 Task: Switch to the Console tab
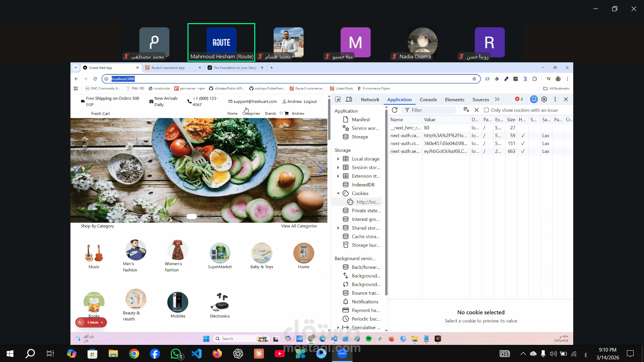tap(428, 100)
